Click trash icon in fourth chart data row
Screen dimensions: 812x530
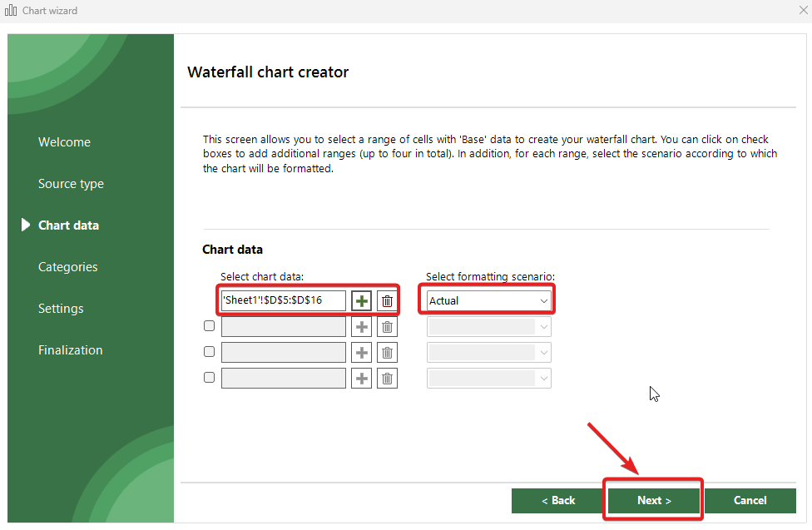click(387, 379)
